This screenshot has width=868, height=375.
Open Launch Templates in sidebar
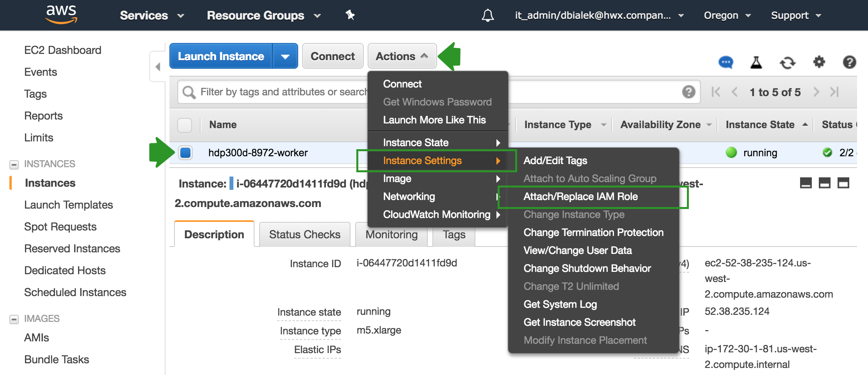point(68,205)
